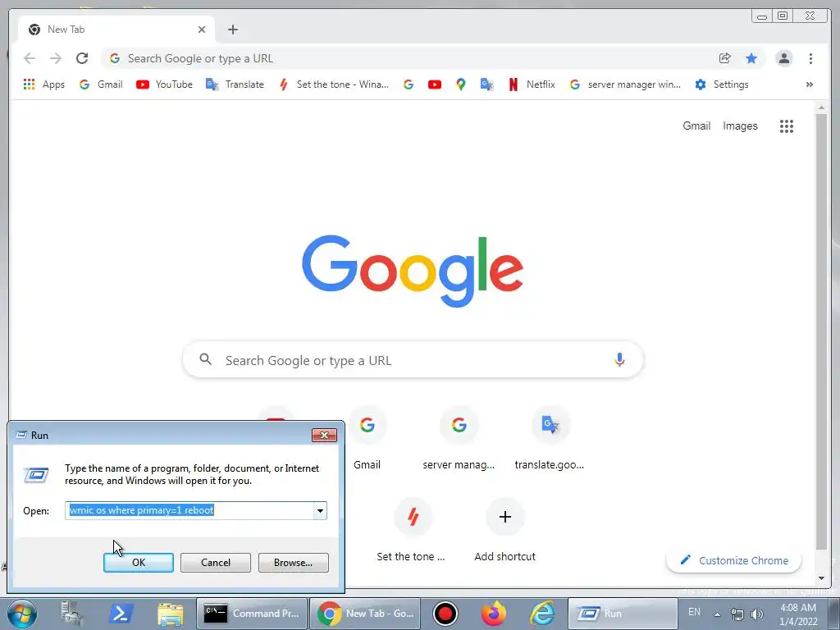Open a new tab with plus icon
840x630 pixels.
pyautogui.click(x=232, y=30)
